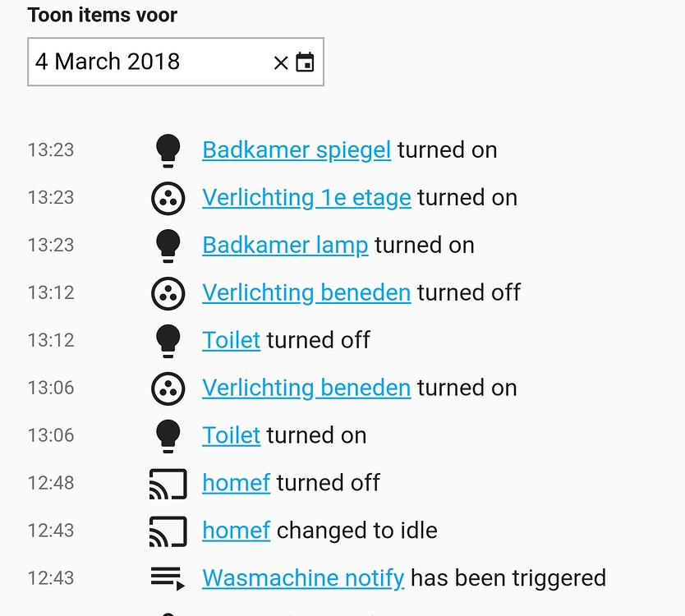Click the bulb icon beside Badkamer lamp
The width and height of the screenshot is (685, 616).
tap(168, 246)
